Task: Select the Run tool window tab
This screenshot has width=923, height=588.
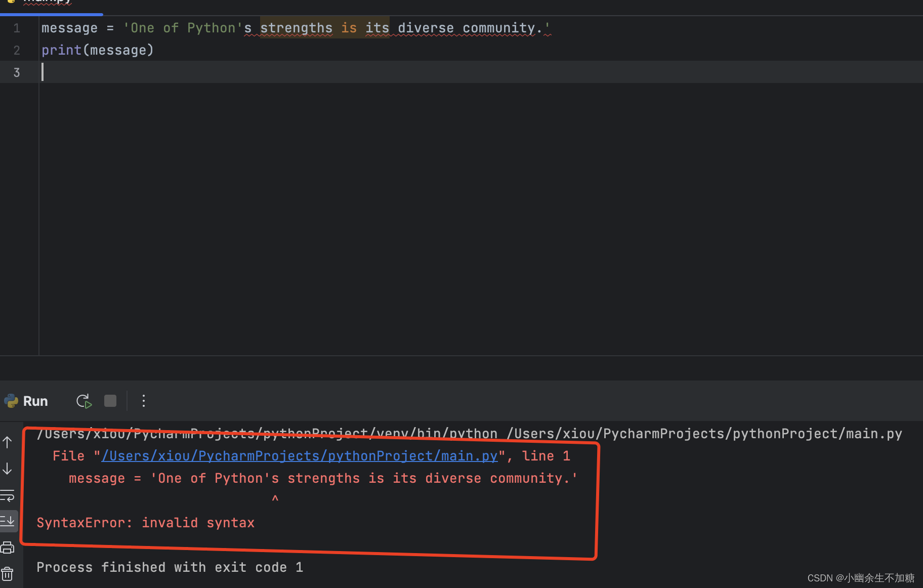Action: click(x=35, y=401)
